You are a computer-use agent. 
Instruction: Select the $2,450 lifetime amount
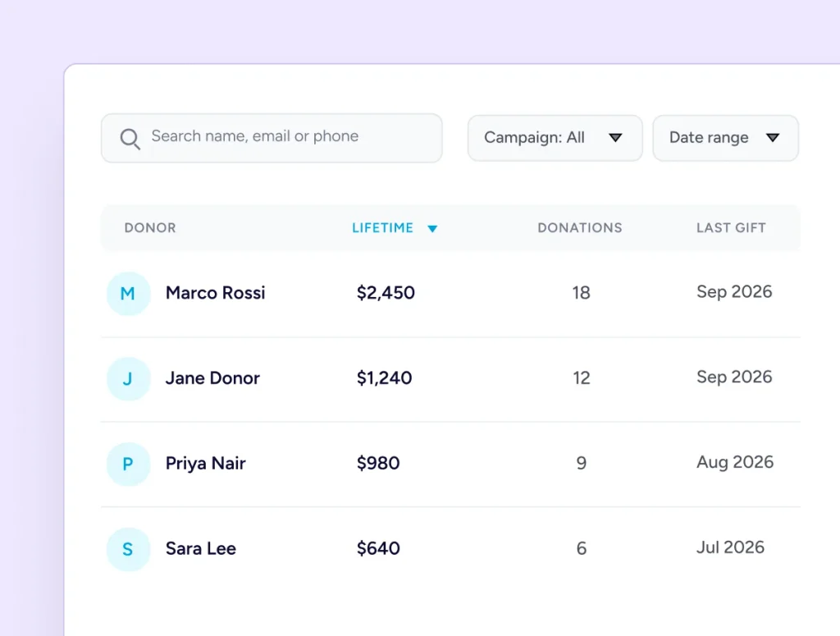point(386,292)
